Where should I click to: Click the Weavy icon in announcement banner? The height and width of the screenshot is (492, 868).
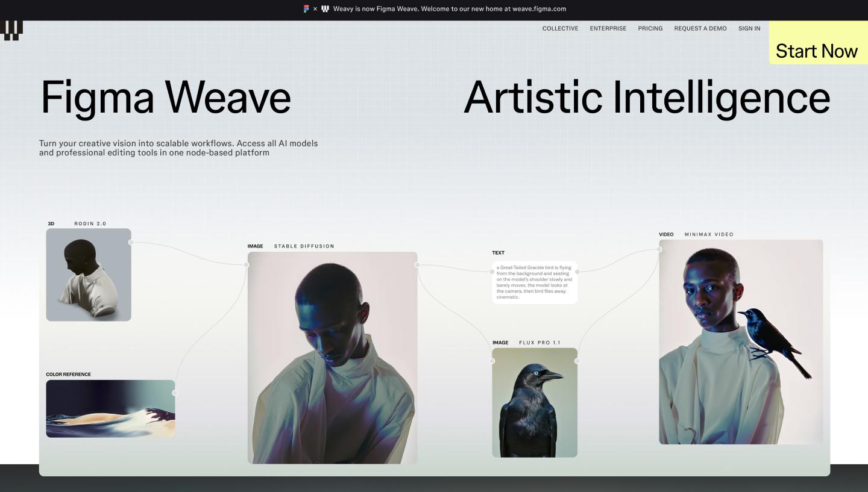pos(325,9)
